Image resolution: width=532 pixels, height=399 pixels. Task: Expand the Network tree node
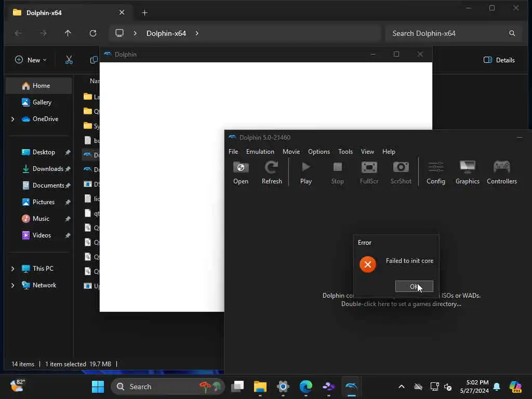click(12, 285)
